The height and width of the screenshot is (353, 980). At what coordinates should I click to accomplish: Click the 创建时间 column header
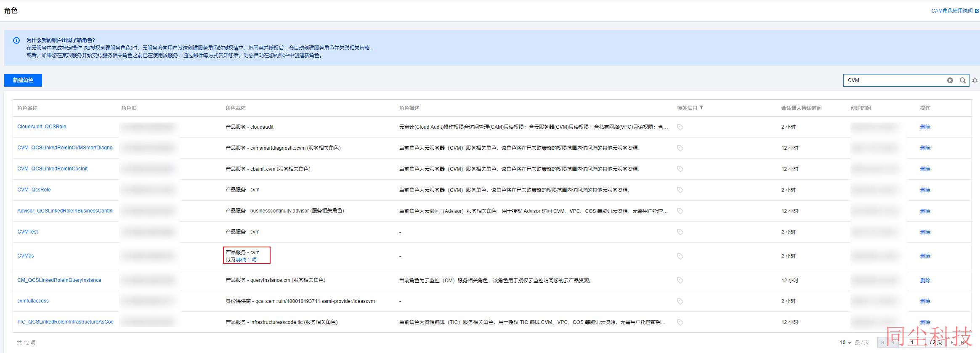coord(861,108)
